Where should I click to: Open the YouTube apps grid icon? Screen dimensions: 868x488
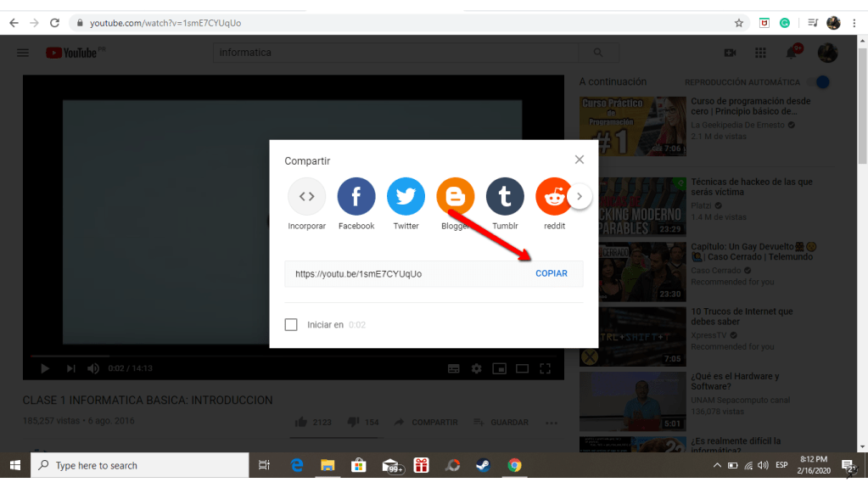tap(760, 53)
